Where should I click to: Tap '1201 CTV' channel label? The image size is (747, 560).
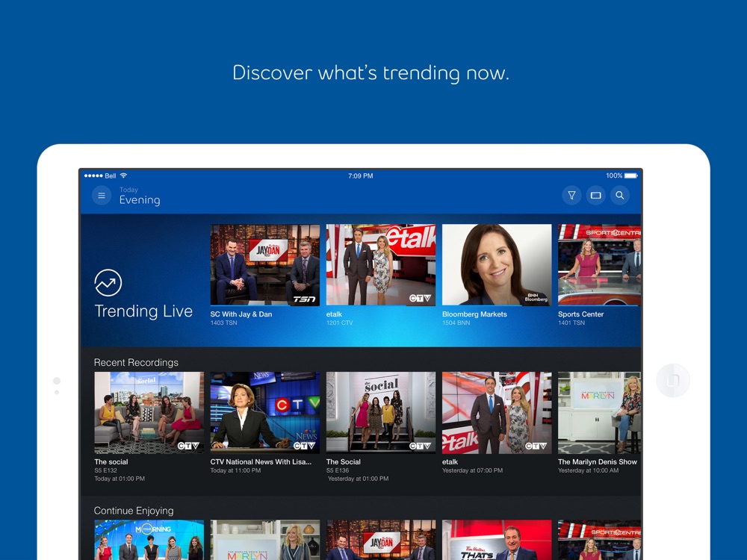pyautogui.click(x=340, y=323)
